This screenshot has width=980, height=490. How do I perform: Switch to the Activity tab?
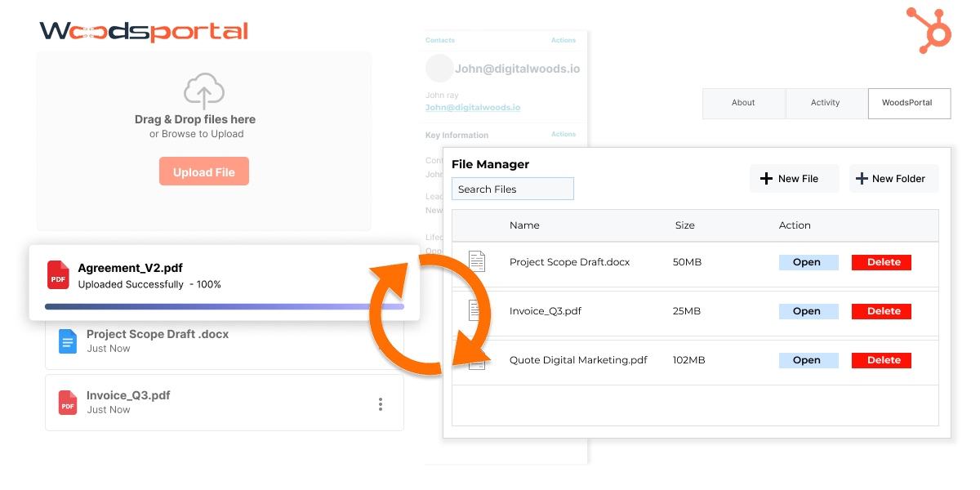click(x=826, y=103)
